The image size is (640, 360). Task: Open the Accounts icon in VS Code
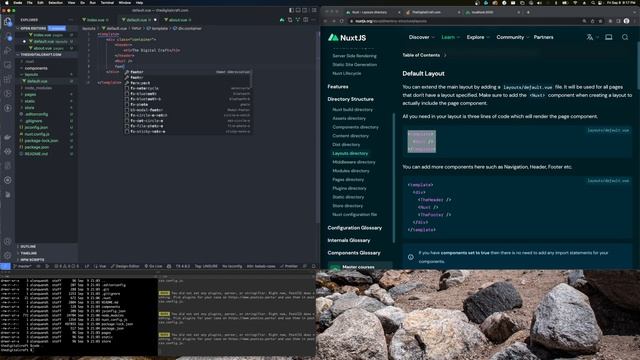[8, 242]
